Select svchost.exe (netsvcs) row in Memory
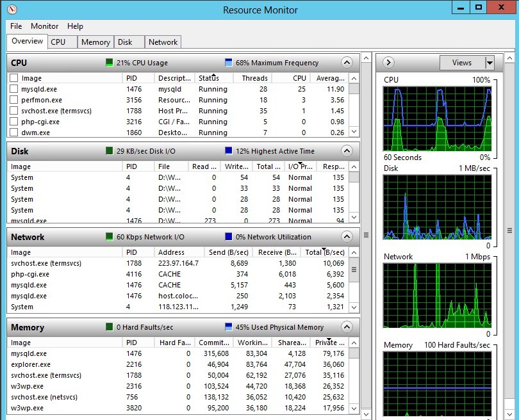Viewport: 519px width, 420px height. (178, 397)
